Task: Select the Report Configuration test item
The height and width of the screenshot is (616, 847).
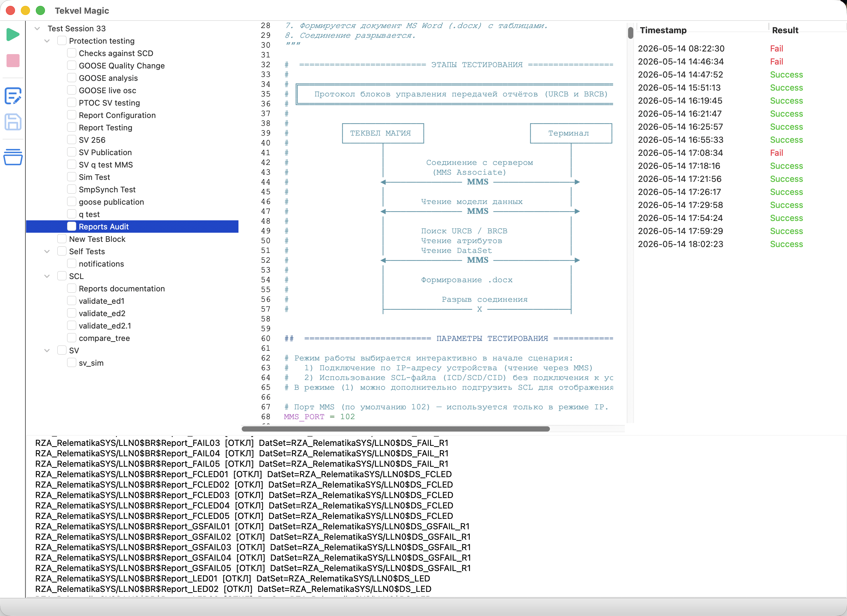Action: click(117, 115)
